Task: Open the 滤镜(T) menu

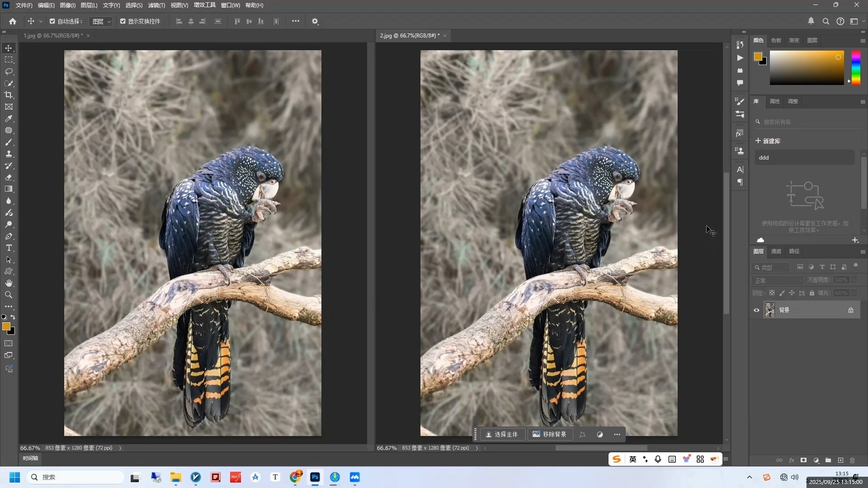Action: pos(156,5)
